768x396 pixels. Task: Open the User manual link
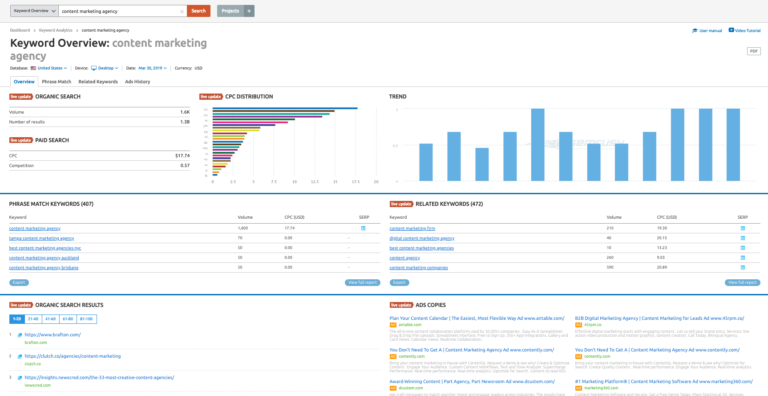(707, 30)
